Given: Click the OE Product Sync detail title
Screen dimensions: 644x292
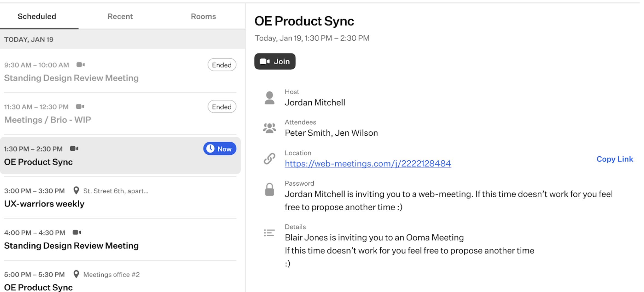Looking at the screenshot, I should click(304, 21).
